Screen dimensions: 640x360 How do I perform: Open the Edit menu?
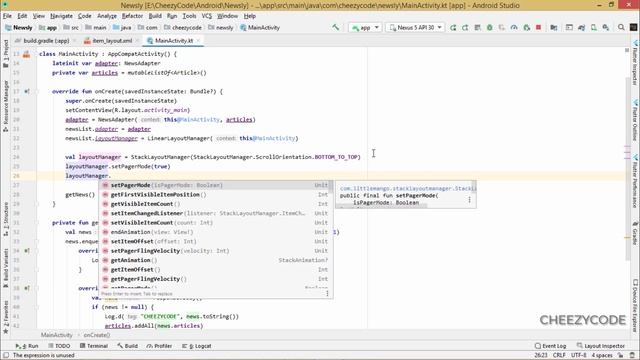(22, 16)
